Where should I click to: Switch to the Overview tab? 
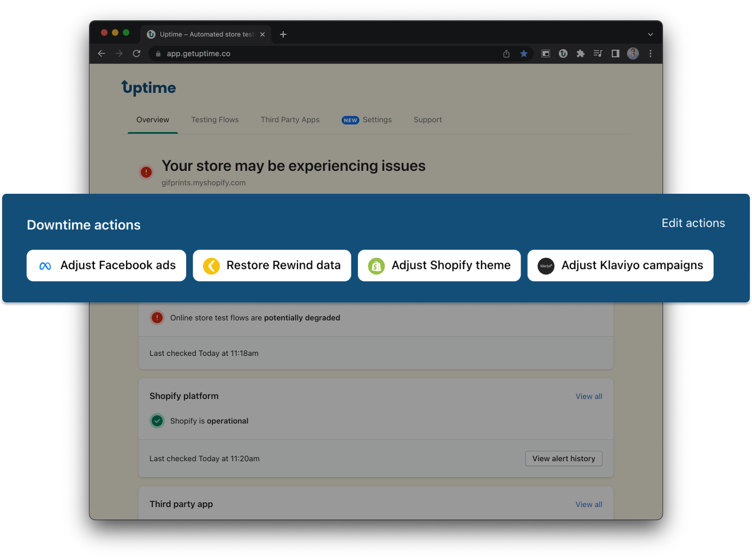[x=153, y=120]
